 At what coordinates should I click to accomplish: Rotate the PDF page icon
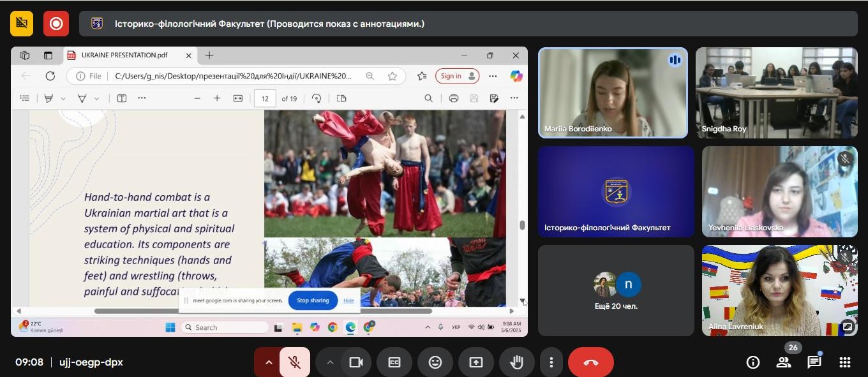(x=317, y=98)
